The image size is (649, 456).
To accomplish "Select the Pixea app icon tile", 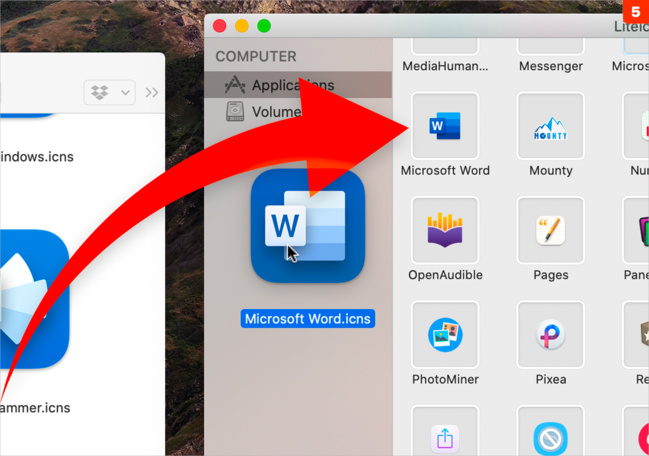I will pos(550,334).
